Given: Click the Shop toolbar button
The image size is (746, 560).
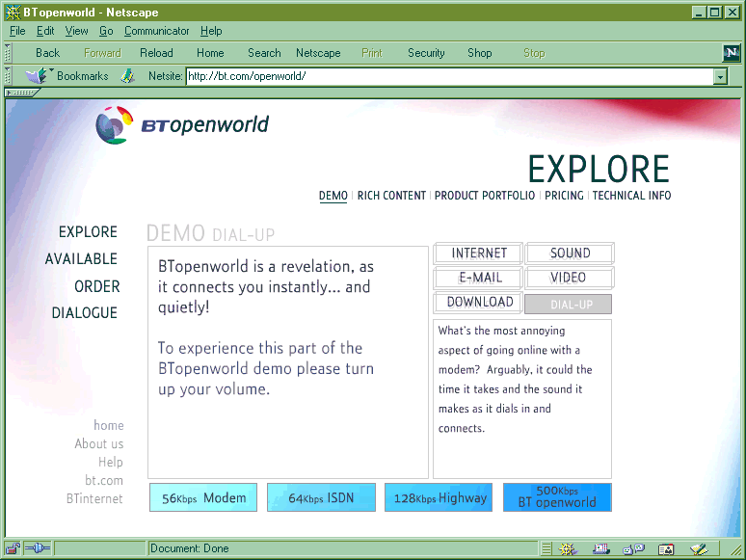Looking at the screenshot, I should click(480, 53).
